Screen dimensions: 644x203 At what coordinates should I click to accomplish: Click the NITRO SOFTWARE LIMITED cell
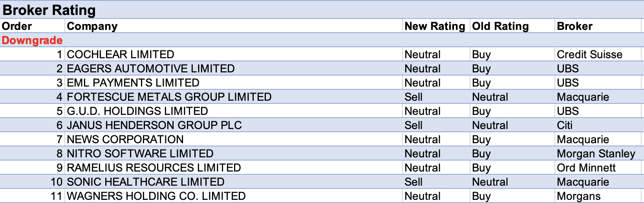pyautogui.click(x=140, y=153)
